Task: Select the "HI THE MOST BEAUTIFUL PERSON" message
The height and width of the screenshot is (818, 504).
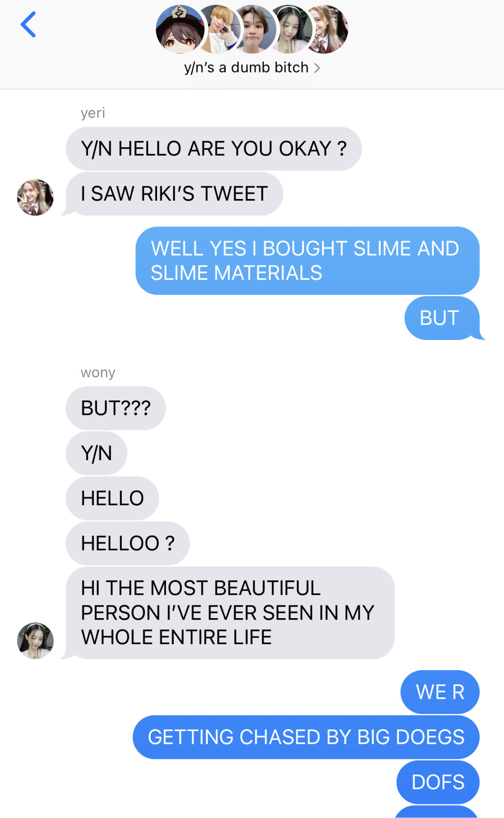Action: [230, 613]
